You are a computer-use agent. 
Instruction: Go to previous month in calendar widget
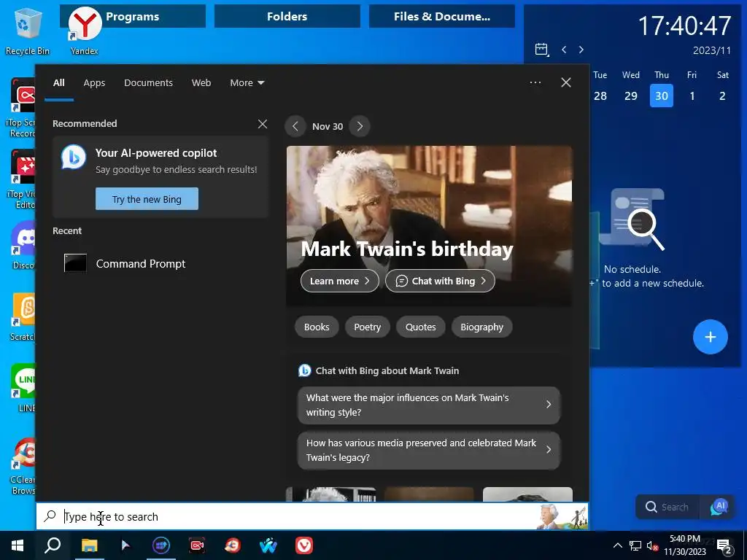click(564, 50)
